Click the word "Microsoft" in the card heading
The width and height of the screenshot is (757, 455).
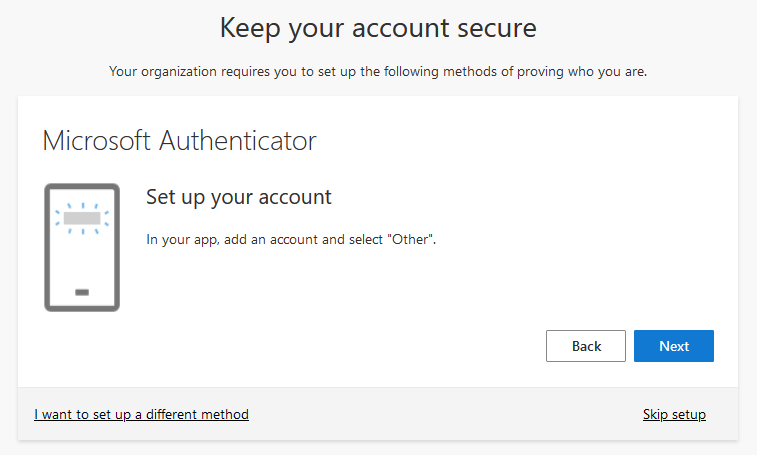[97, 141]
